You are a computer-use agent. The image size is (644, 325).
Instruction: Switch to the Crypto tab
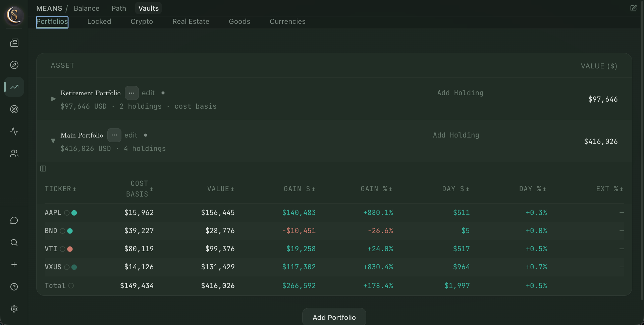tap(142, 21)
